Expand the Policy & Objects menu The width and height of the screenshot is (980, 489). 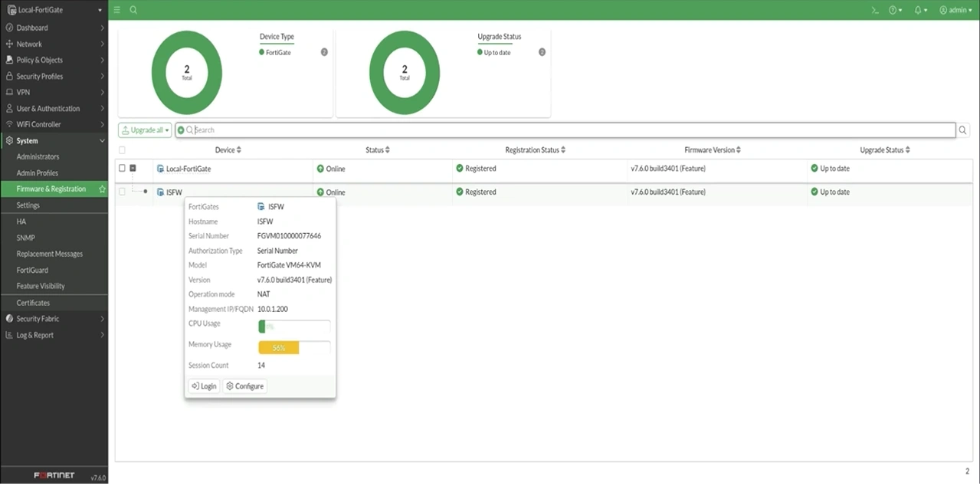pyautogui.click(x=54, y=60)
